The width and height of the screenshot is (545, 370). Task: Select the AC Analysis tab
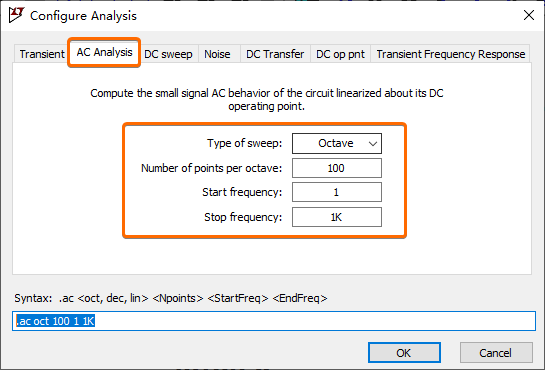click(104, 52)
